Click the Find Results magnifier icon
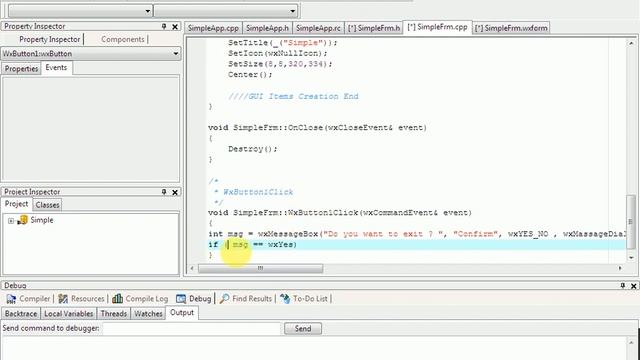The height and width of the screenshot is (360, 640). (224, 299)
